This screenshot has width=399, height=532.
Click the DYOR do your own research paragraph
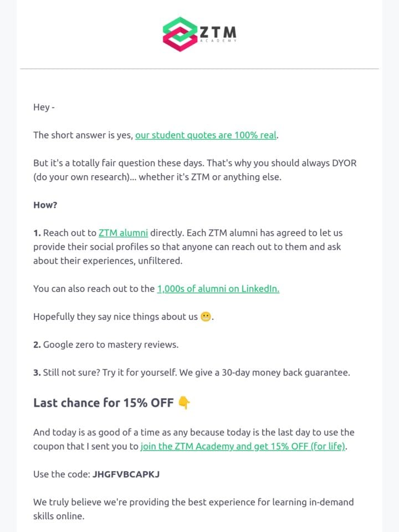coord(195,170)
